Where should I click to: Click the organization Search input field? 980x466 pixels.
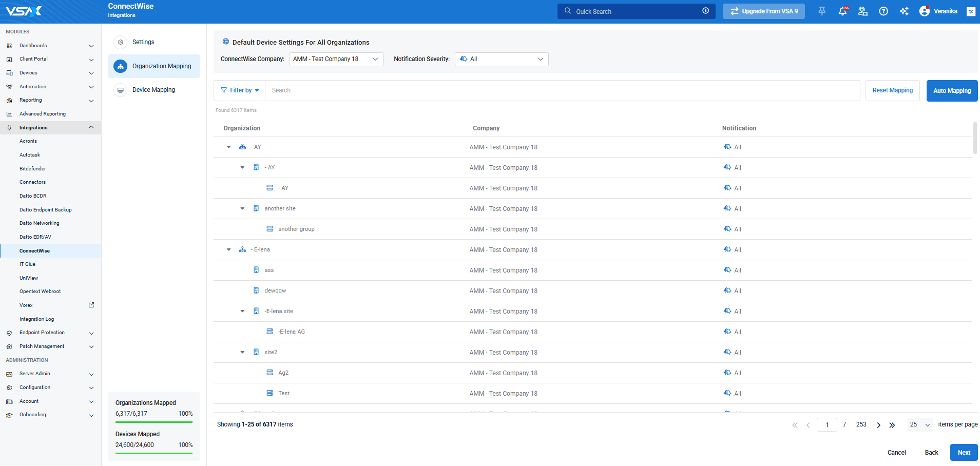[x=562, y=90]
